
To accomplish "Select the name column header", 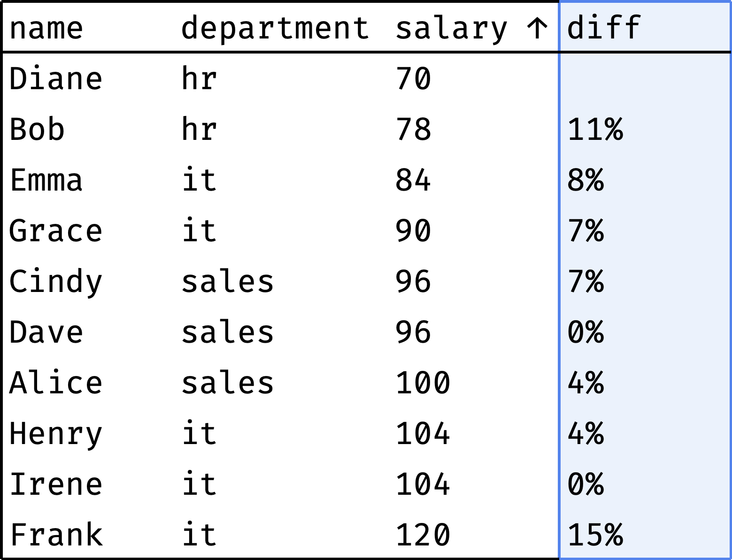I will pos(46,28).
